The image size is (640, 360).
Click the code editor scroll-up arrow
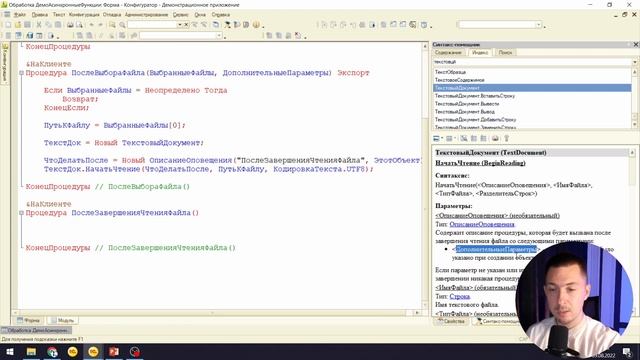pyautogui.click(x=424, y=47)
